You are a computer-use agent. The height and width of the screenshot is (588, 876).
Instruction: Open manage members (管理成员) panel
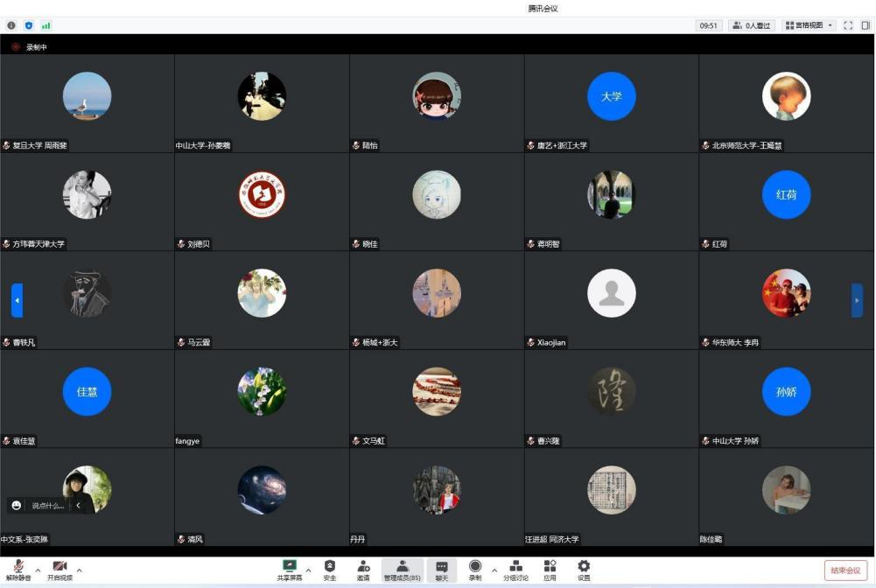tap(402, 569)
